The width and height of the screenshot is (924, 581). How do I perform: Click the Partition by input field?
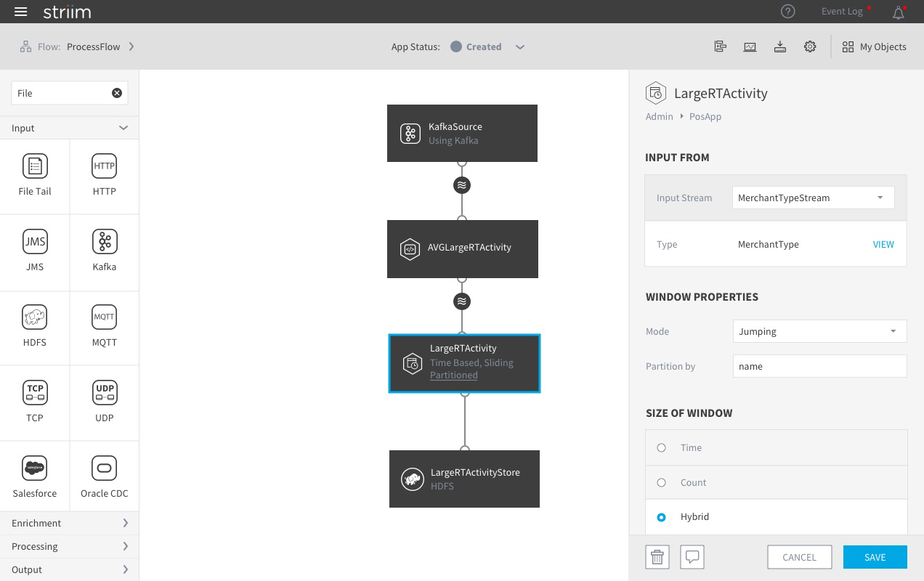[819, 366]
